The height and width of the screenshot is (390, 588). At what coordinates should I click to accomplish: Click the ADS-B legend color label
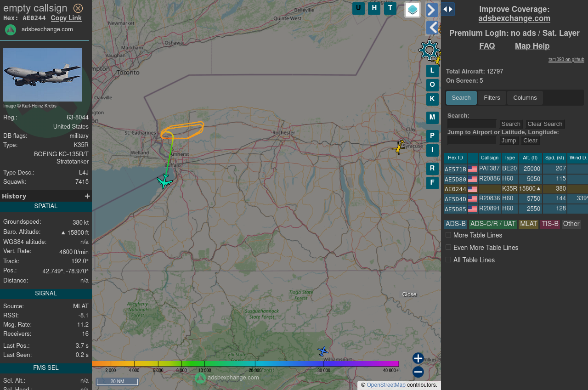coord(456,224)
